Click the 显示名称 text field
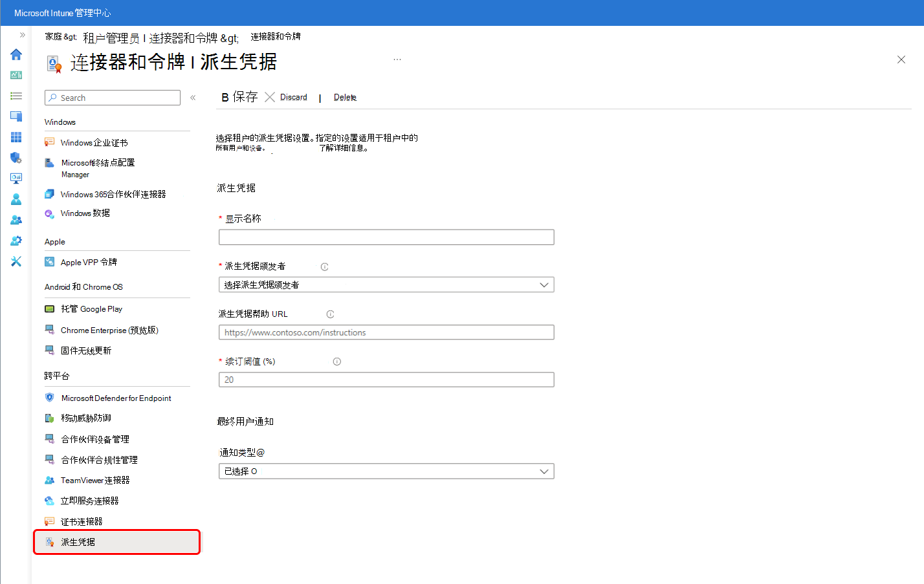The width and height of the screenshot is (924, 584). pyautogui.click(x=386, y=237)
